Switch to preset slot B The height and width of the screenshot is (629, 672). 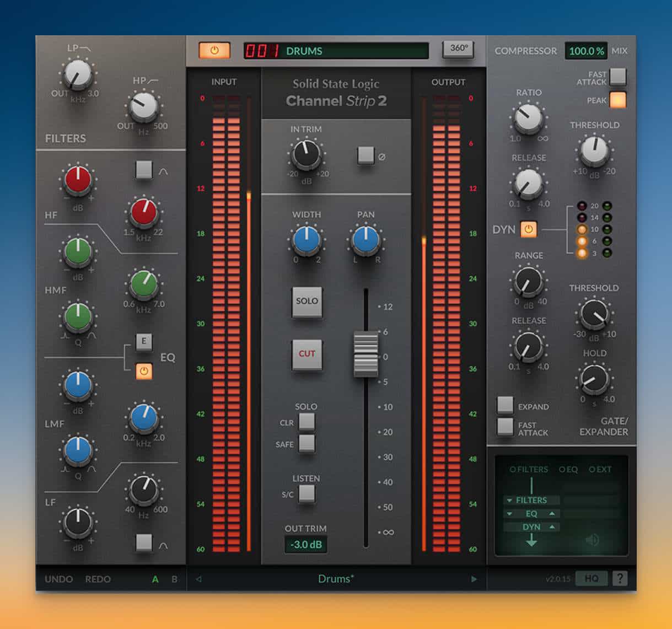(175, 579)
